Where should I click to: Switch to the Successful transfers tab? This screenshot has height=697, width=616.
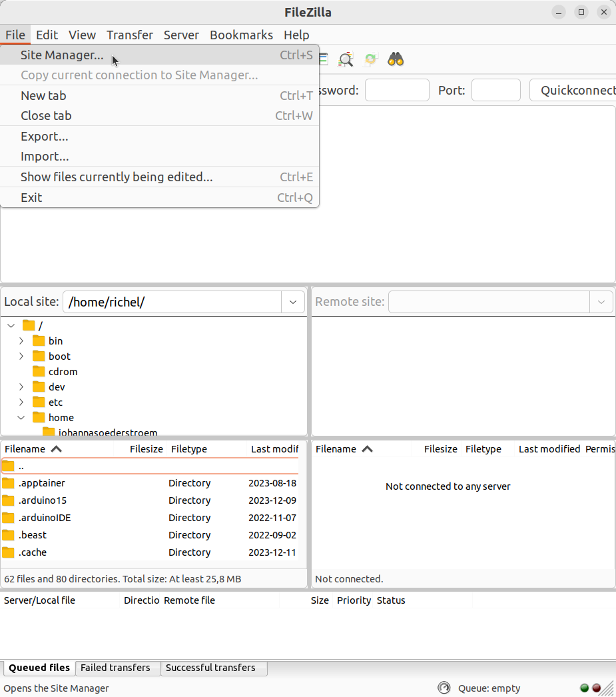click(213, 668)
